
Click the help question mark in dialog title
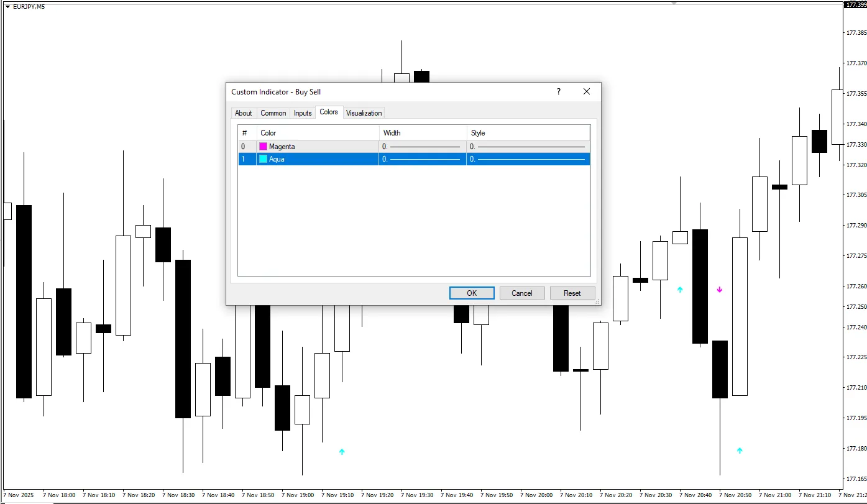click(558, 91)
